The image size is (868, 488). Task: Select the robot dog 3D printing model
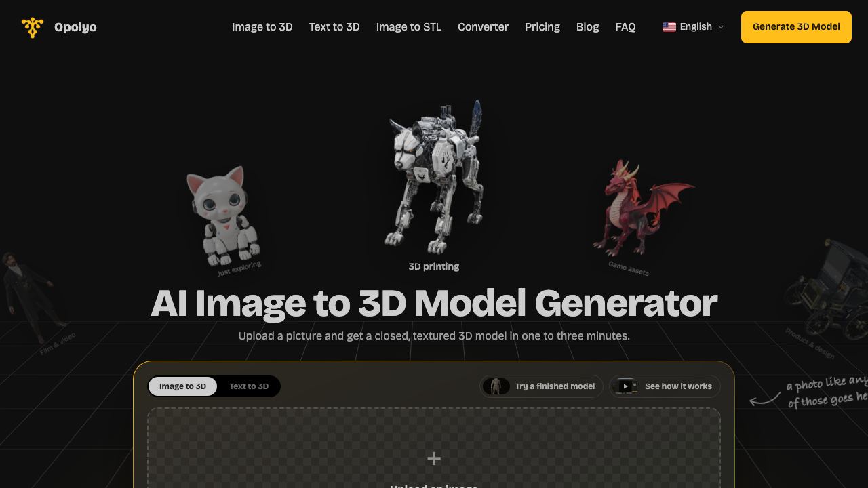[x=434, y=178]
